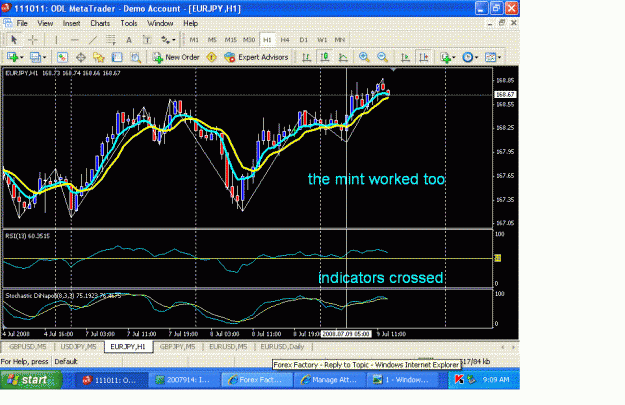Open the Help menu
This screenshot has height=405, width=625.
[x=191, y=23]
